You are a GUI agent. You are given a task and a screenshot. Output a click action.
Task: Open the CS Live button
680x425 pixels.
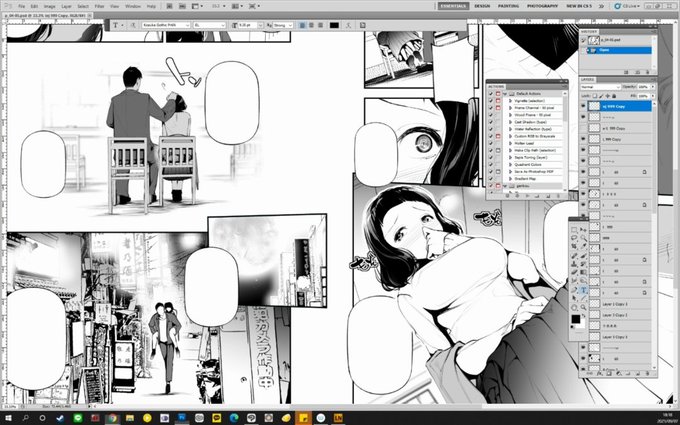tap(626, 6)
